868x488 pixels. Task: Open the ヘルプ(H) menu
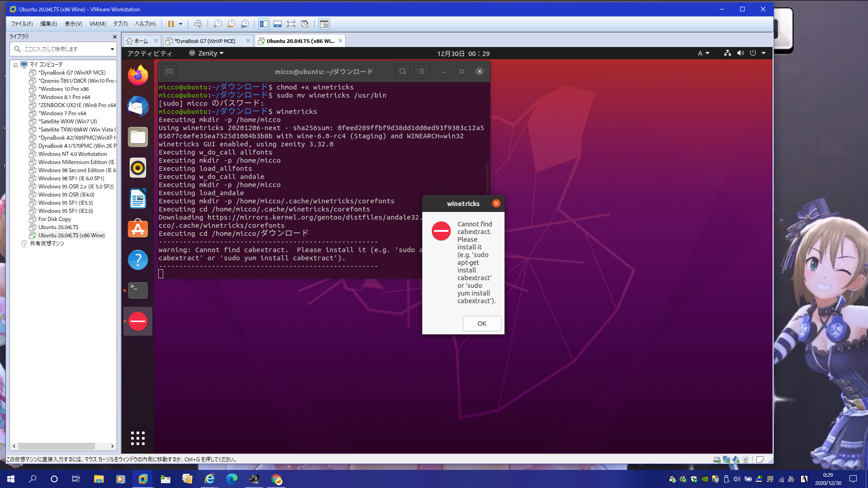(145, 24)
